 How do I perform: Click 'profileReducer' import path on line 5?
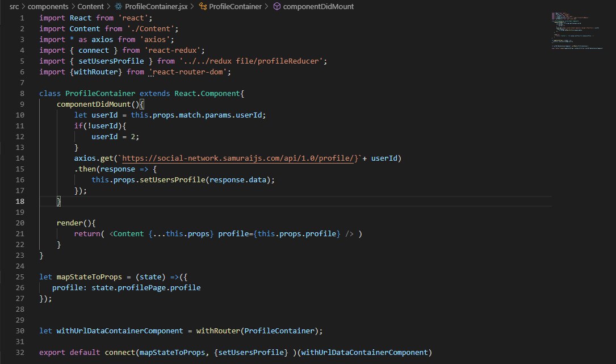(251, 61)
